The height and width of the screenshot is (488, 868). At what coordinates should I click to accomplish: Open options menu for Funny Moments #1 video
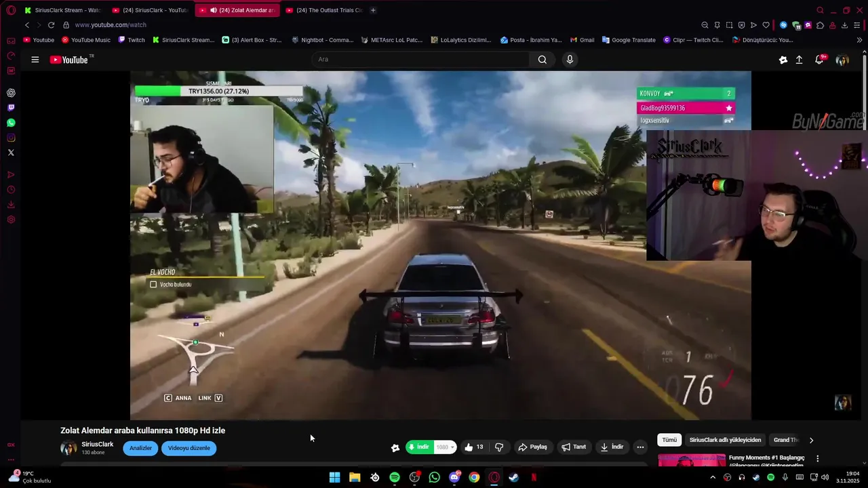(817, 459)
